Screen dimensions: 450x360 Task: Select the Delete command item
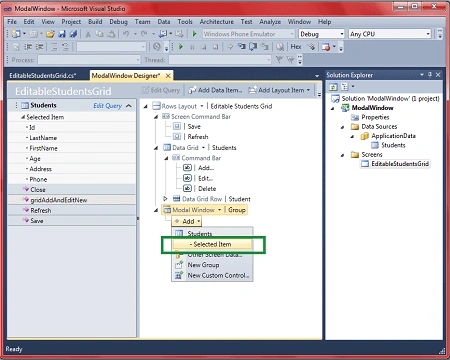tap(207, 189)
